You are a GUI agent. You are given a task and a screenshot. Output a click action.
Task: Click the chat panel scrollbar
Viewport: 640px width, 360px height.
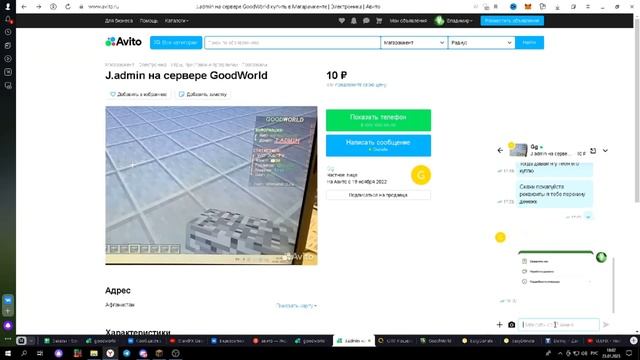(x=613, y=285)
